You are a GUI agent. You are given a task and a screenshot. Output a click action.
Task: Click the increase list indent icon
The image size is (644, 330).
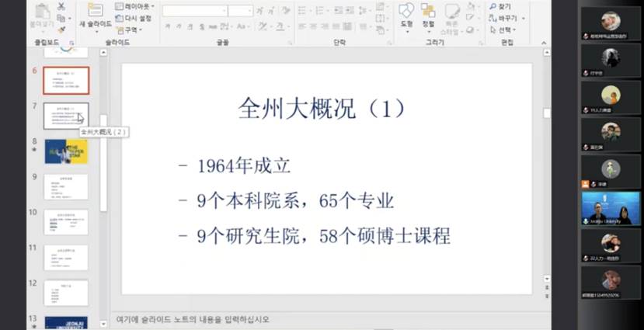(350, 11)
